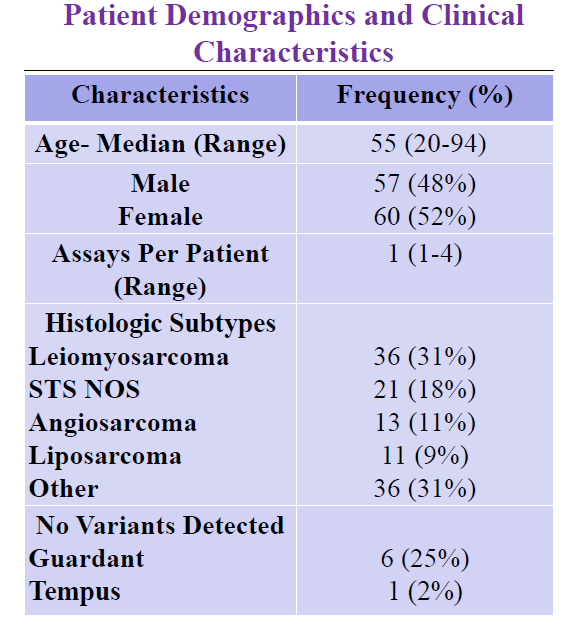Select the STS NOS subtype label
Viewport: 570px width, 628px height.
click(84, 389)
